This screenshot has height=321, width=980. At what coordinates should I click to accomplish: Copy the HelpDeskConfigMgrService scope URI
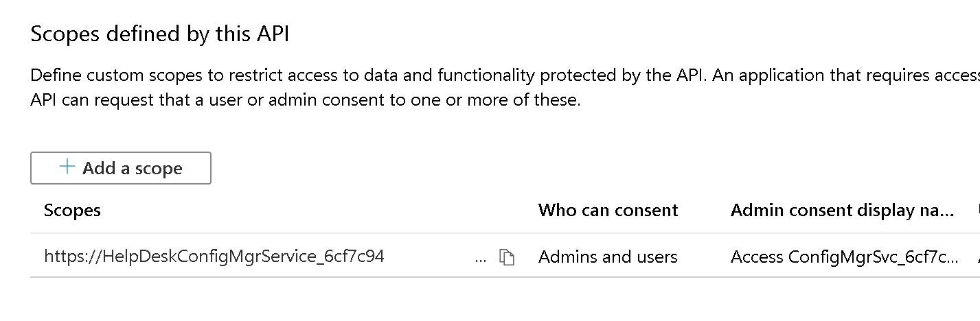[507, 257]
